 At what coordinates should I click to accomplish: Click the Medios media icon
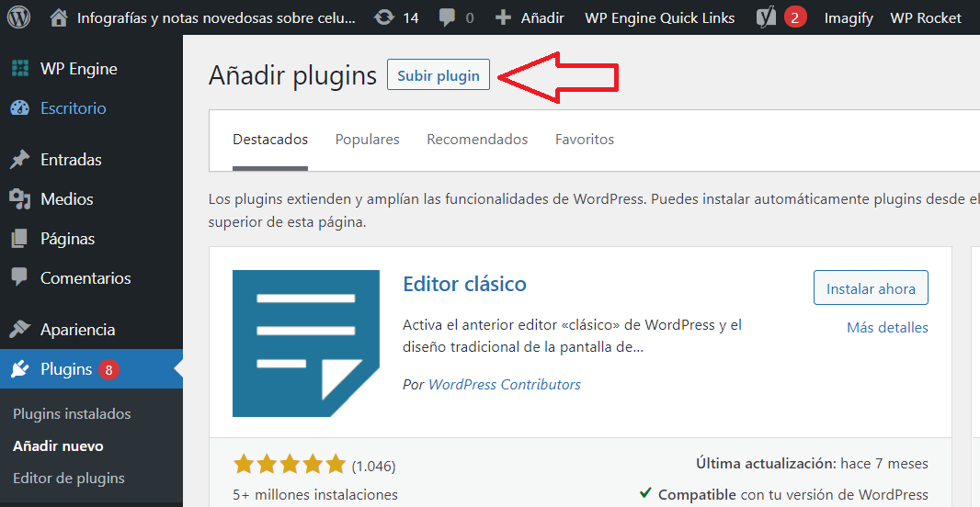(20, 199)
